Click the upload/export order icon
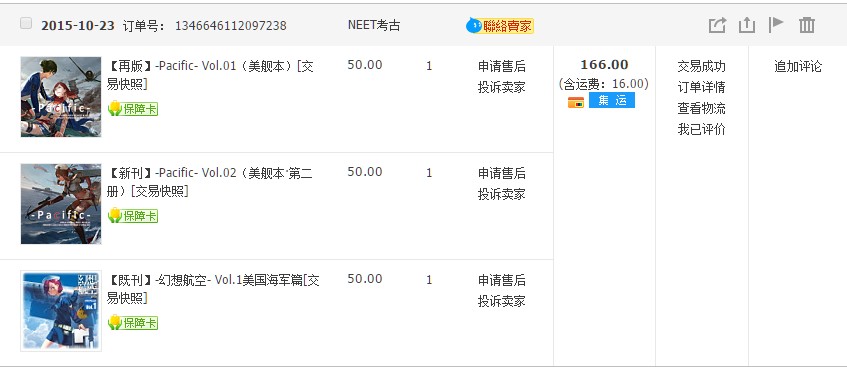The width and height of the screenshot is (847, 367). click(x=747, y=25)
